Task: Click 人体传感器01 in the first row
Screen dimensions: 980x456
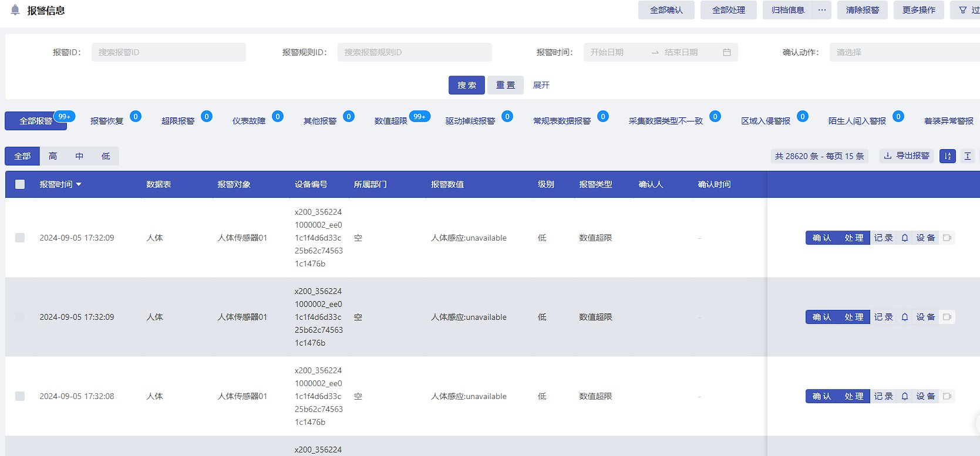Action: click(242, 238)
